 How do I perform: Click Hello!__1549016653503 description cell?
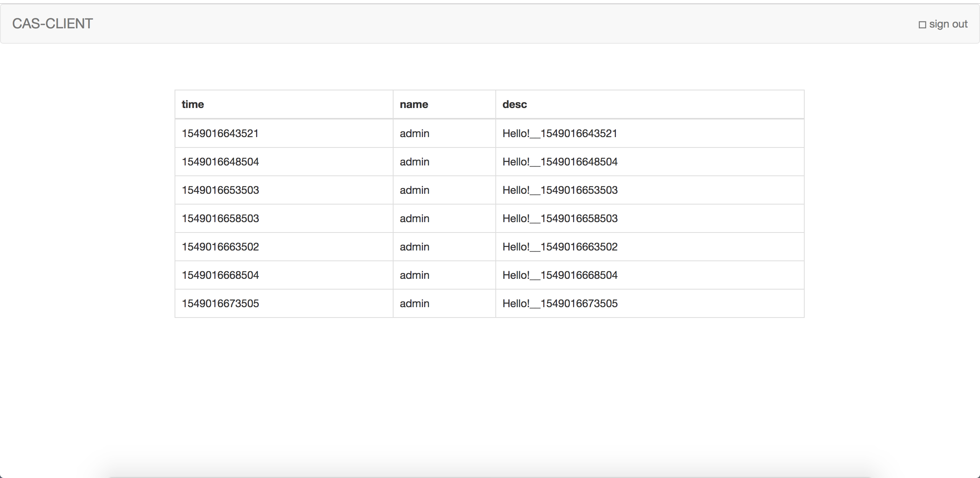[560, 190]
